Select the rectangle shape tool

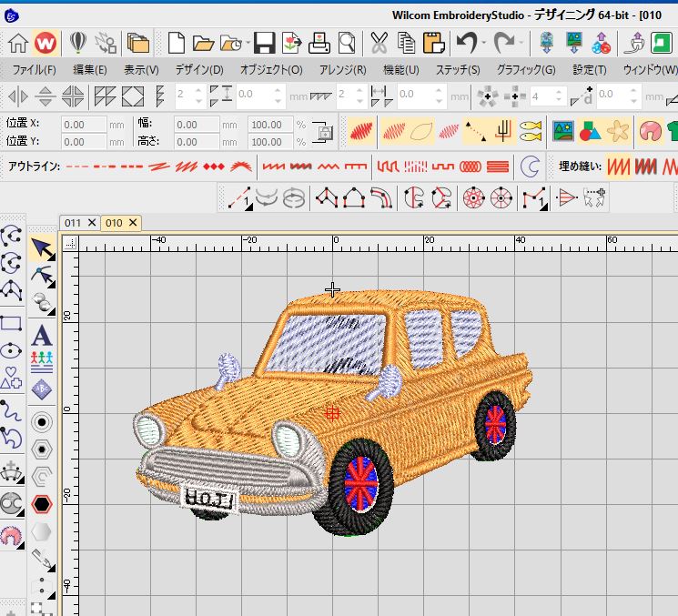(x=11, y=323)
